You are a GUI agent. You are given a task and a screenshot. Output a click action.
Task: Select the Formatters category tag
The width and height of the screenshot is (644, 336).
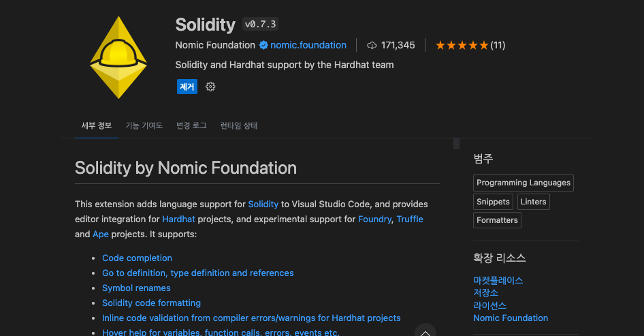click(x=497, y=220)
